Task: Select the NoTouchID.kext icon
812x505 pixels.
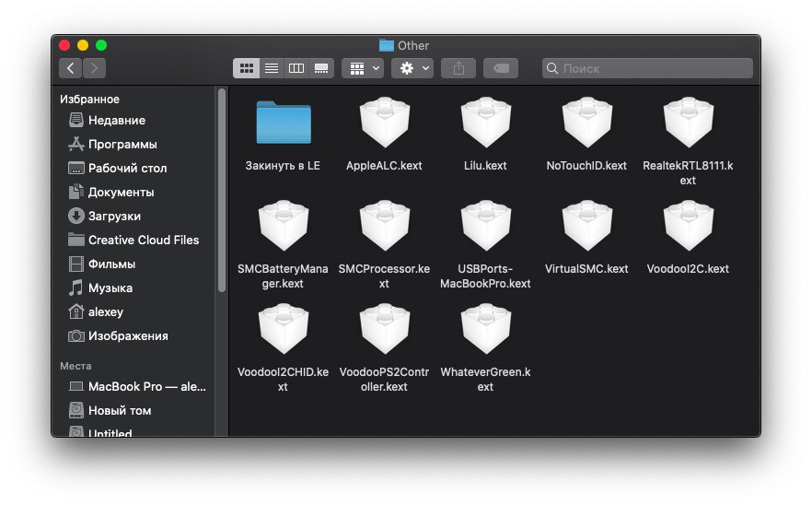Action: click(586, 123)
